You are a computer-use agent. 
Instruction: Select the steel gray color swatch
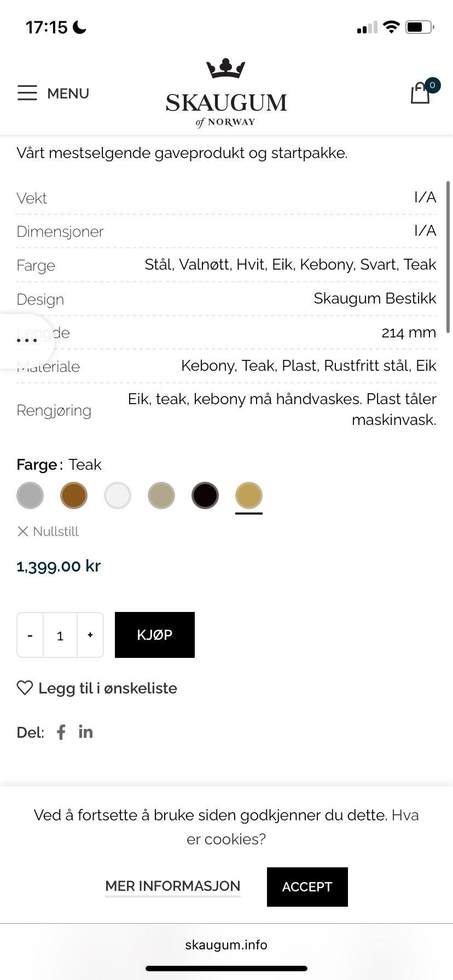[x=30, y=496]
